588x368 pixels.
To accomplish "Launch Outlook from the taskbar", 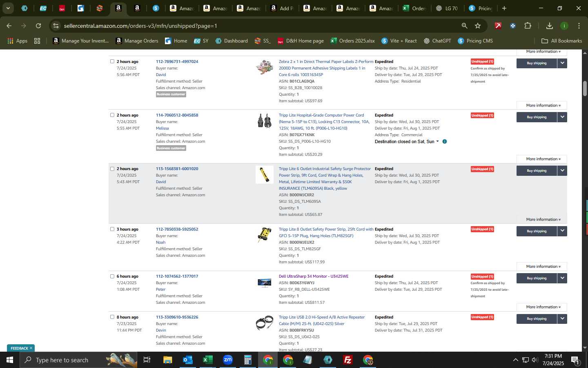I will tap(187, 360).
